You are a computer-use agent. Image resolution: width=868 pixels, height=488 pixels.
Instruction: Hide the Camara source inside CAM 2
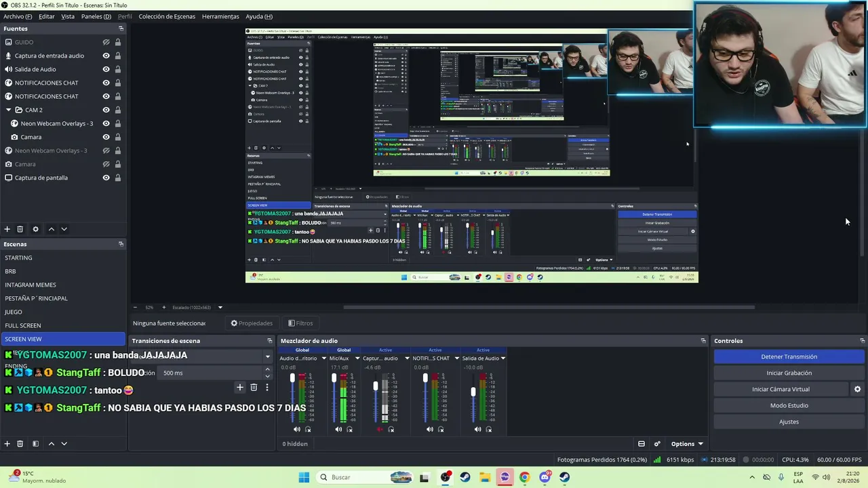point(106,137)
